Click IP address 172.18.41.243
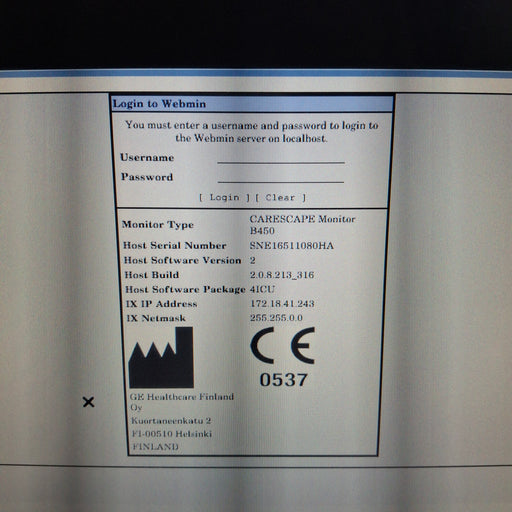The height and width of the screenshot is (512, 512). coord(282,304)
